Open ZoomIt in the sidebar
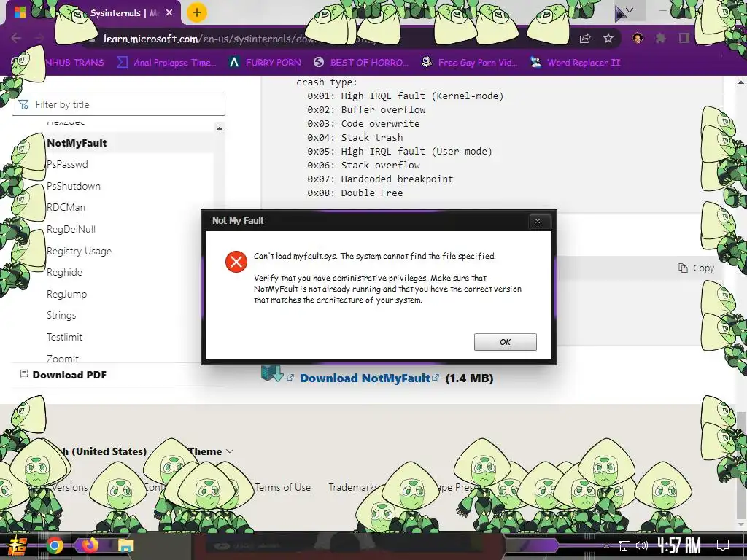 63,359
